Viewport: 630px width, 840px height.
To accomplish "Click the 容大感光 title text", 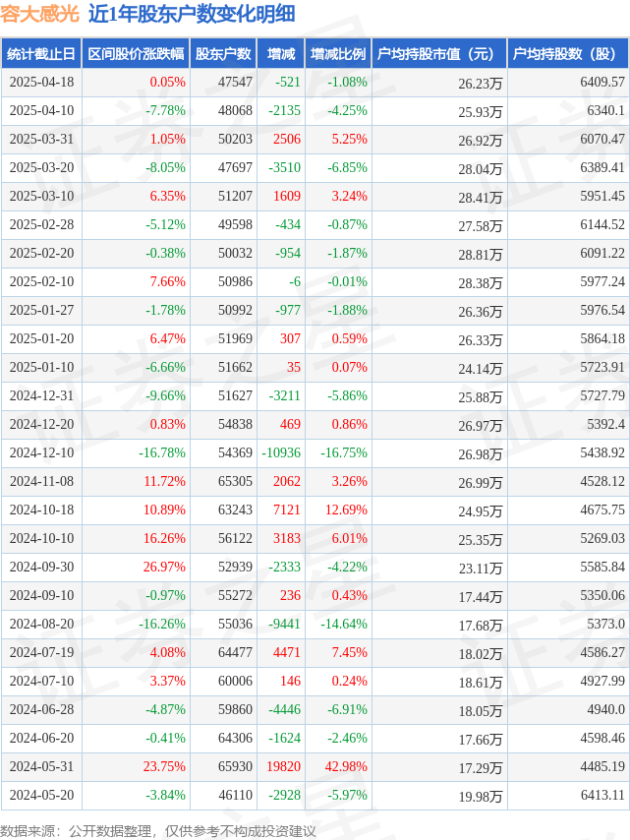I will [39, 14].
